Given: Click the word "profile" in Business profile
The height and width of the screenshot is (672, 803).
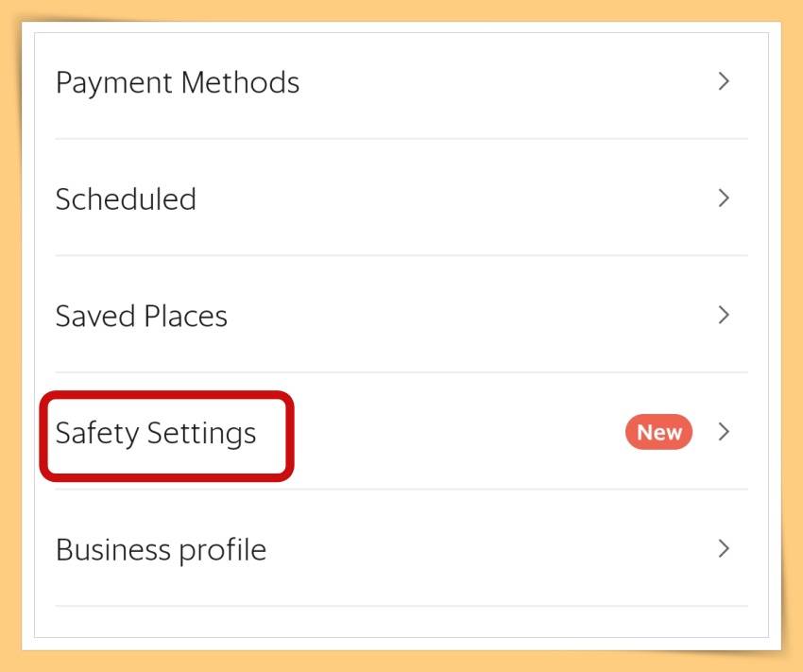Looking at the screenshot, I should [223, 551].
